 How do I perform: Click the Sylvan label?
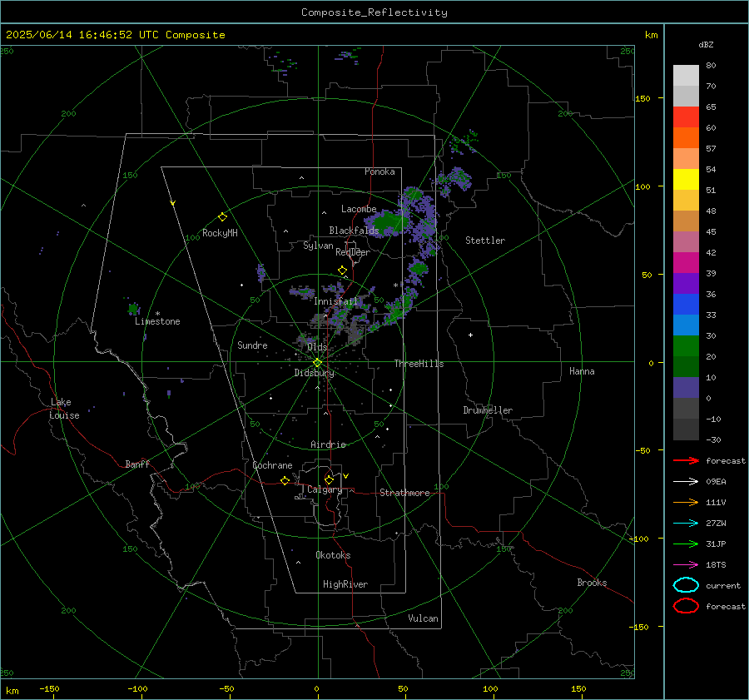318,246
